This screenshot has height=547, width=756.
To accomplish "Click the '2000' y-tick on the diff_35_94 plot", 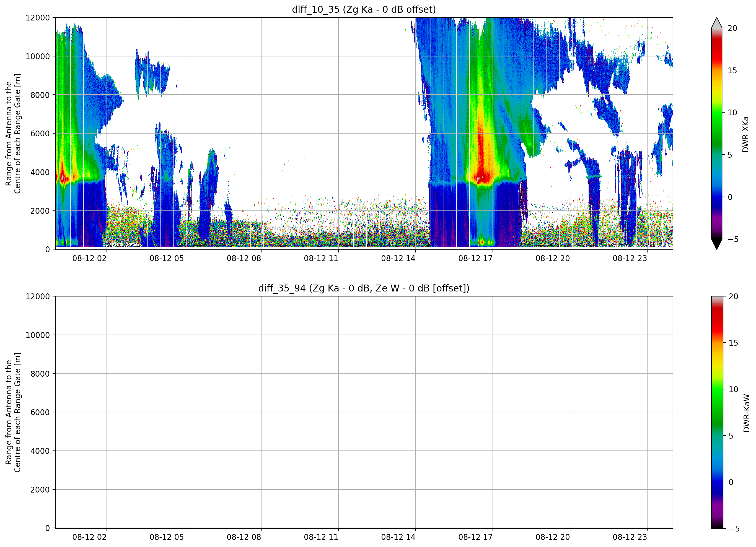I will click(40, 490).
